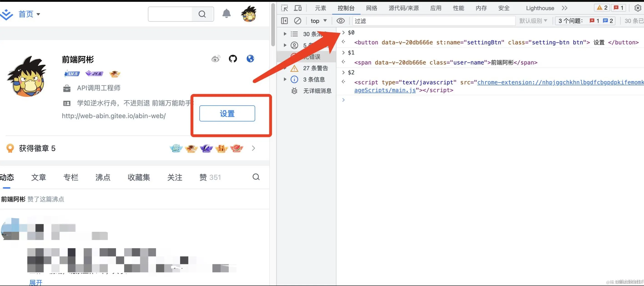Toggle the console sidebar panel icon

click(x=284, y=21)
